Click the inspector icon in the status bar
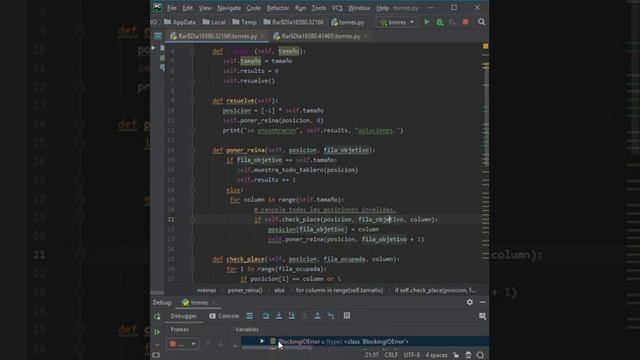640x360 pixels. 468,355
